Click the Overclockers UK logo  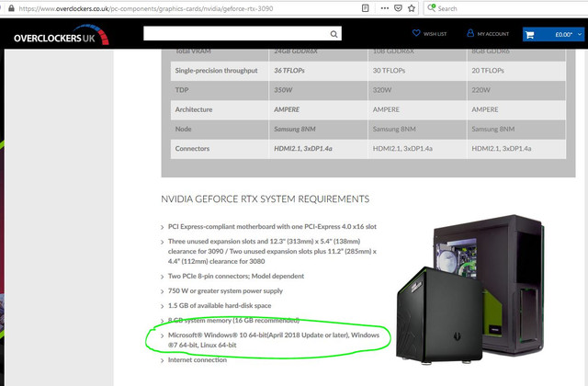(62, 35)
